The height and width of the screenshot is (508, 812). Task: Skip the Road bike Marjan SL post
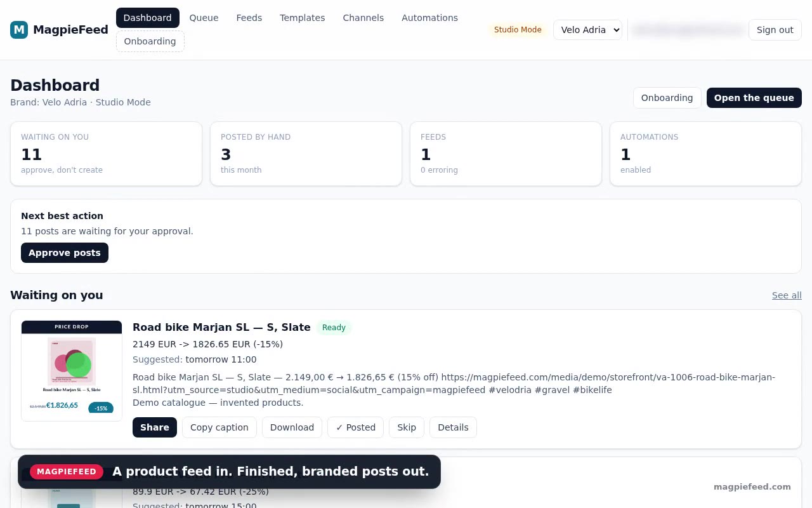click(407, 427)
